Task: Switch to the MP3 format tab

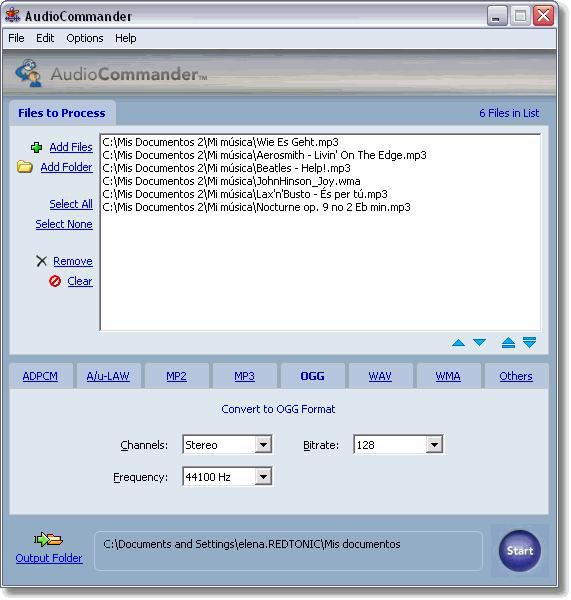Action: tap(244, 376)
